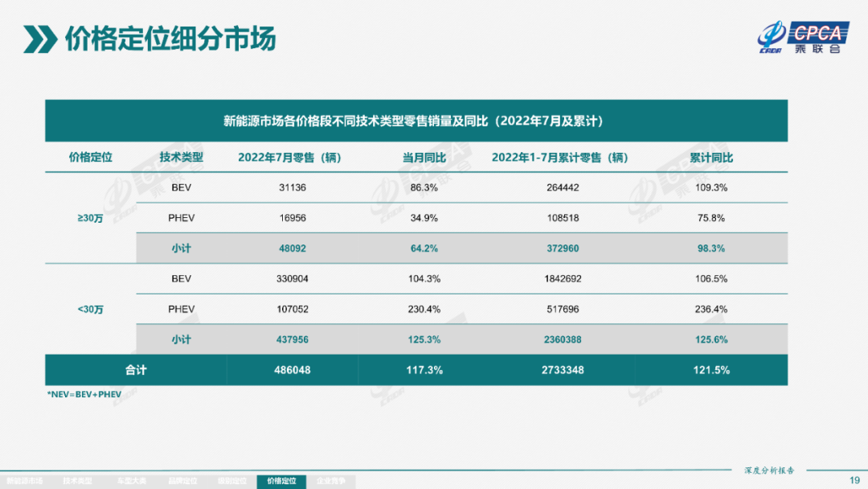Go to the 车型大类 tab
The image size is (868, 489).
click(130, 481)
